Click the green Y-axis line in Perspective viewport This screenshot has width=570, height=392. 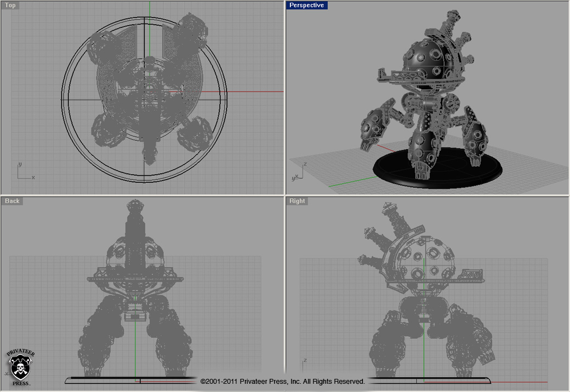(351, 181)
